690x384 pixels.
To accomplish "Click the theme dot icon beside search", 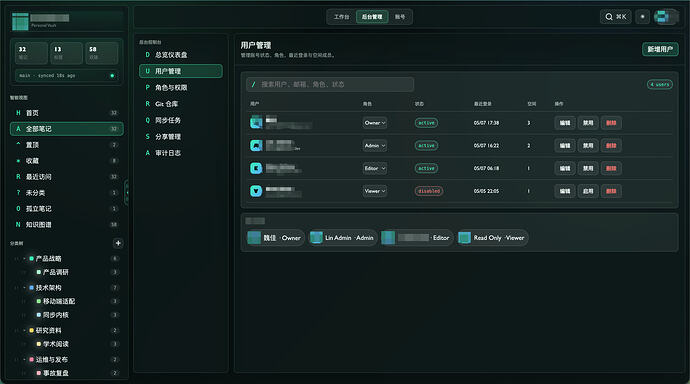I will coord(642,17).
